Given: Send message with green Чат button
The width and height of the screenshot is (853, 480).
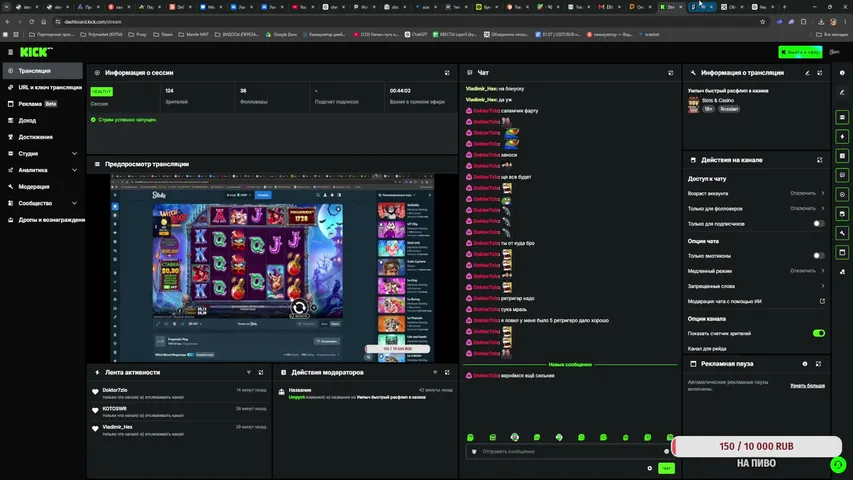Looking at the screenshot, I should click(666, 468).
